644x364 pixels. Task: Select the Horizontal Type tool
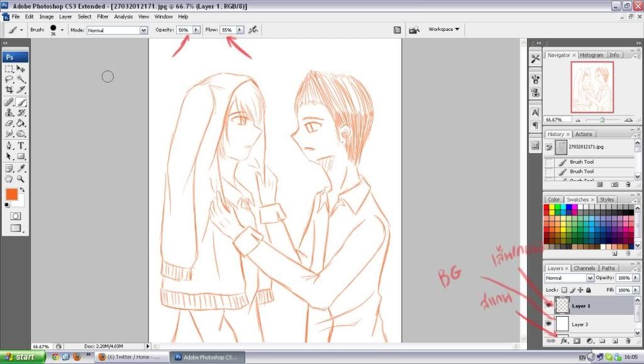pyautogui.click(x=21, y=145)
